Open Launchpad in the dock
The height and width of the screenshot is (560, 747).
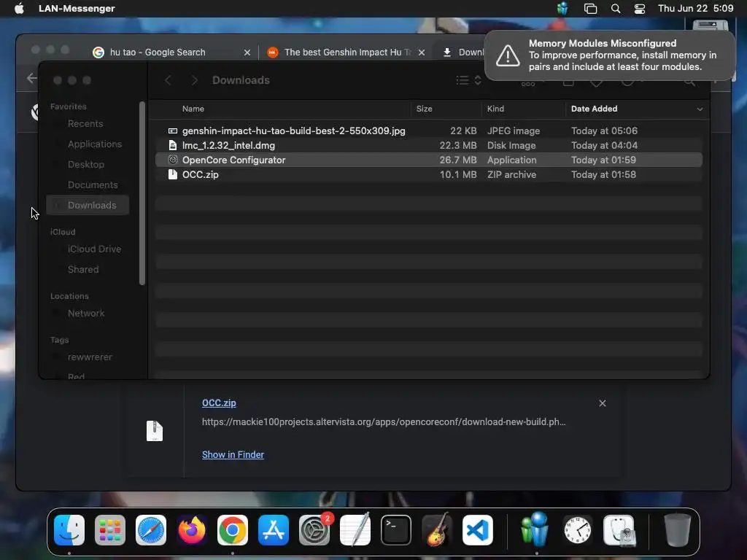(110, 530)
